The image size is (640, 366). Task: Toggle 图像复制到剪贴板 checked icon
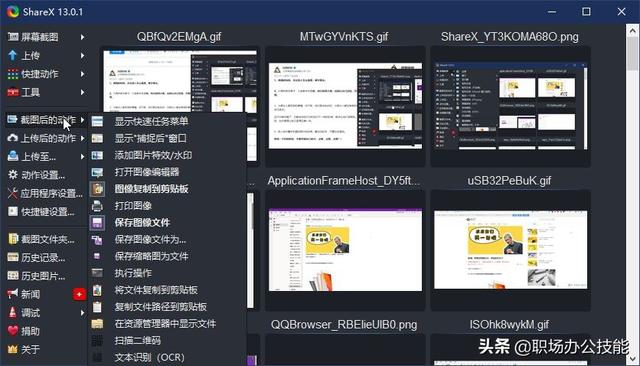pos(97,189)
